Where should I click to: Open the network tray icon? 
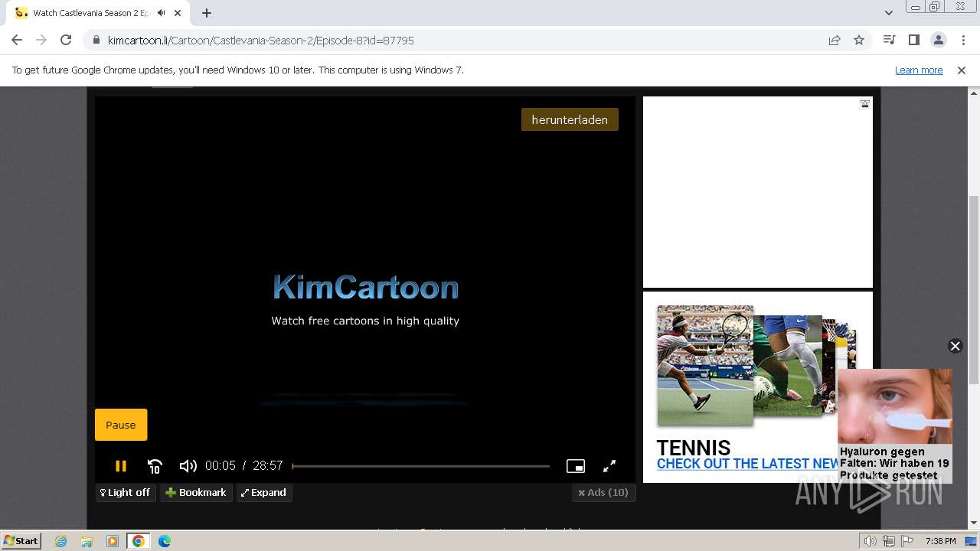[889, 541]
